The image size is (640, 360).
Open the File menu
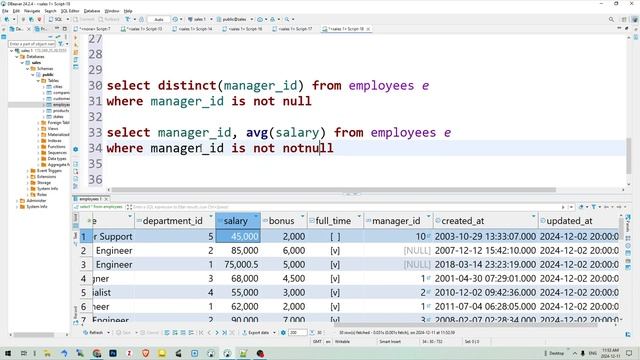(5, 11)
